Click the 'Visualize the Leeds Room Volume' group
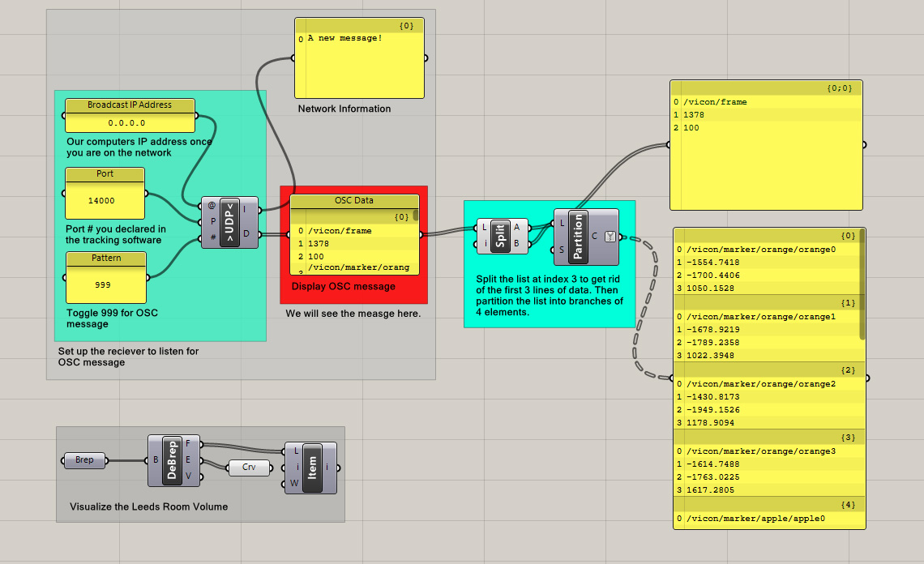924x564 pixels. [x=148, y=506]
